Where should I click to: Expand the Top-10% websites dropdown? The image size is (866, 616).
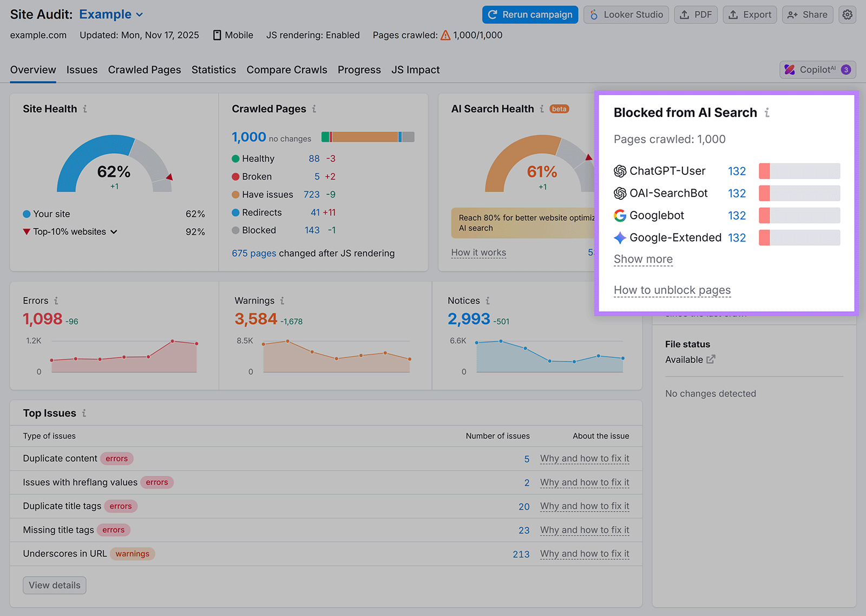coord(114,232)
